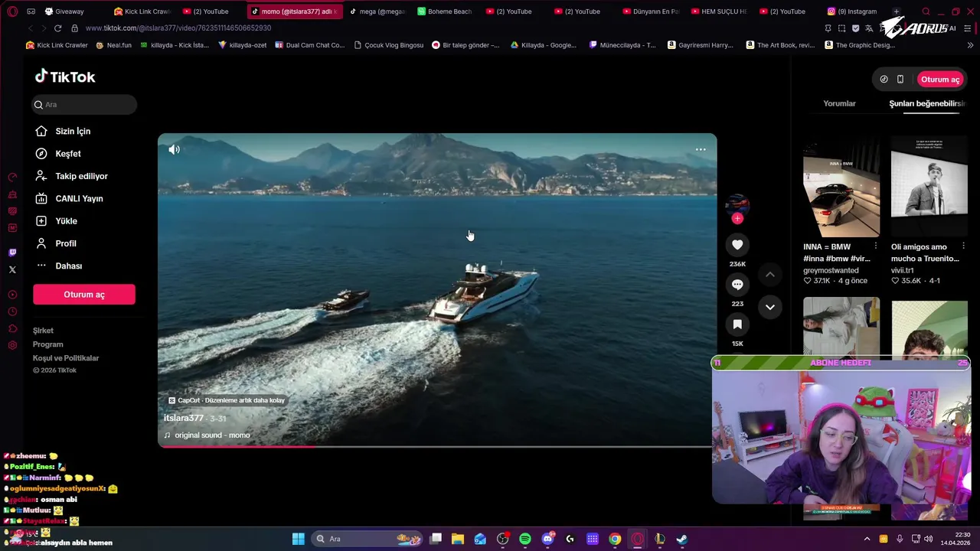Click the CapCut 'Düzenleme artık daha kolay' badge
The height and width of the screenshot is (551, 980).
tap(227, 400)
